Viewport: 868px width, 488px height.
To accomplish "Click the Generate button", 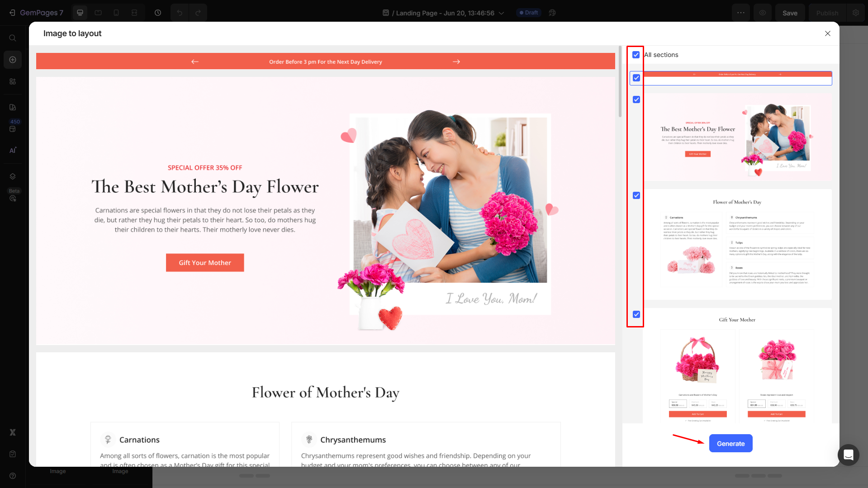I will click(730, 443).
